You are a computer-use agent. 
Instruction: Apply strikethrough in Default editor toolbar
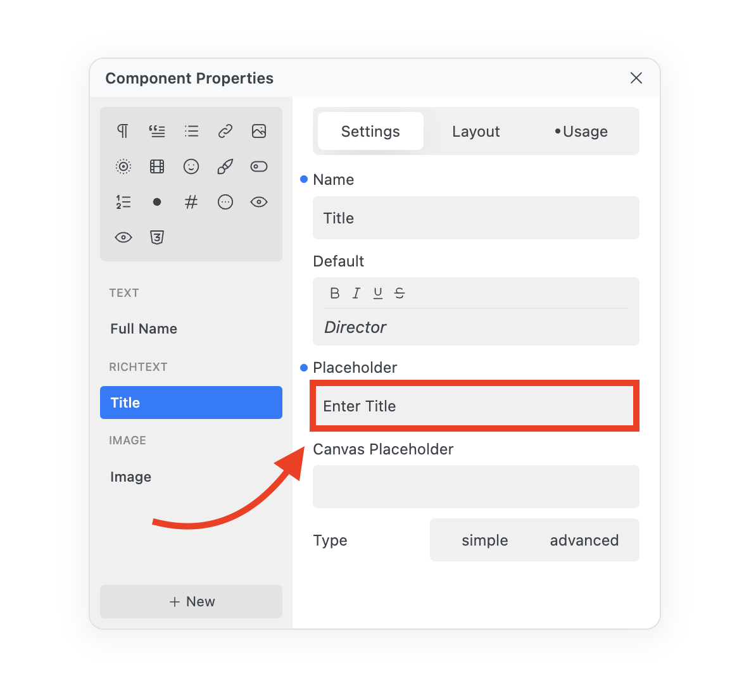click(x=400, y=293)
